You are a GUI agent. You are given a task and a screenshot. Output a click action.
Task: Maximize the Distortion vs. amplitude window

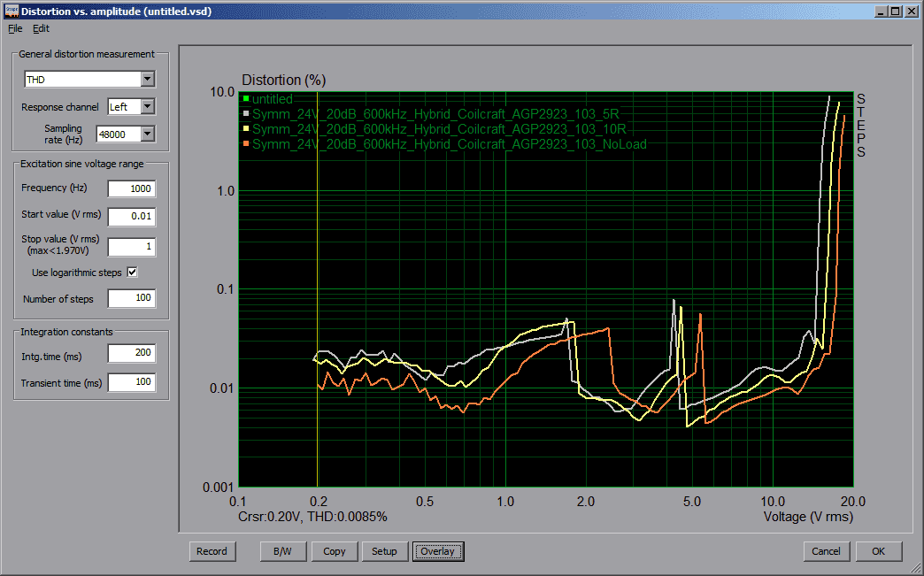[896, 12]
